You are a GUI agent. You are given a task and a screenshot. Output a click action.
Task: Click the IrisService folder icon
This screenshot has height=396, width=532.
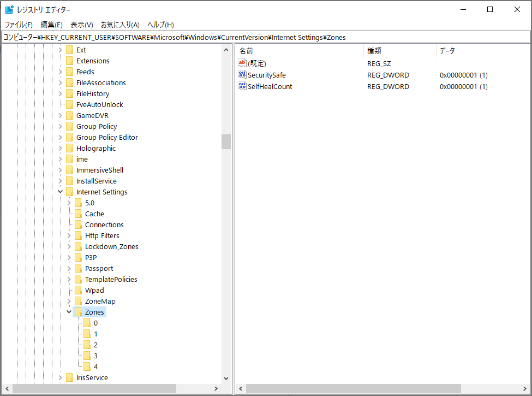coord(69,377)
